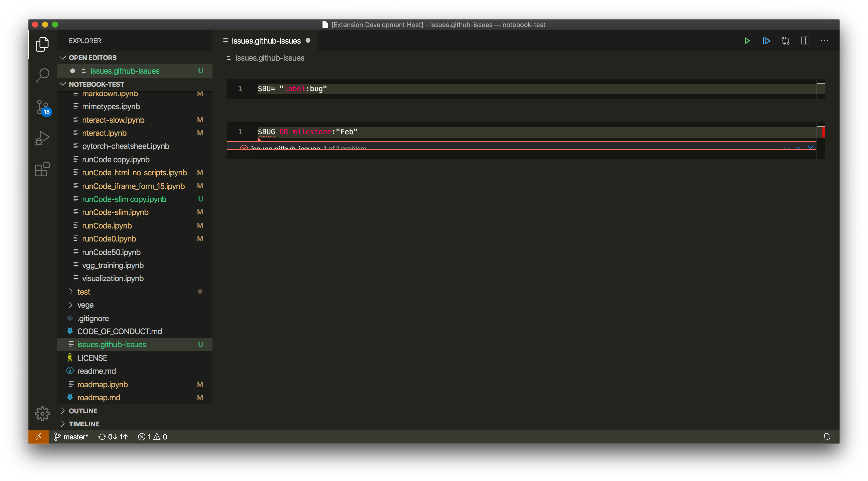Open the Search view in activity bar

click(42, 75)
